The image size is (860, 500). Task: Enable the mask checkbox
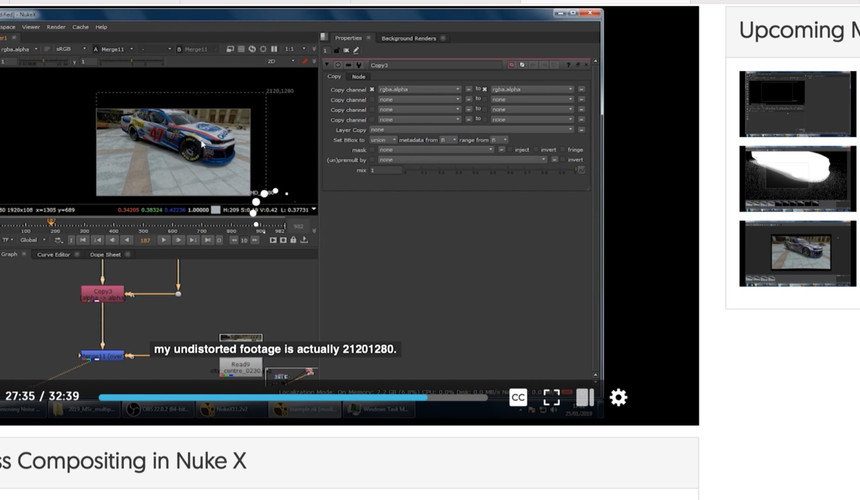[x=372, y=150]
